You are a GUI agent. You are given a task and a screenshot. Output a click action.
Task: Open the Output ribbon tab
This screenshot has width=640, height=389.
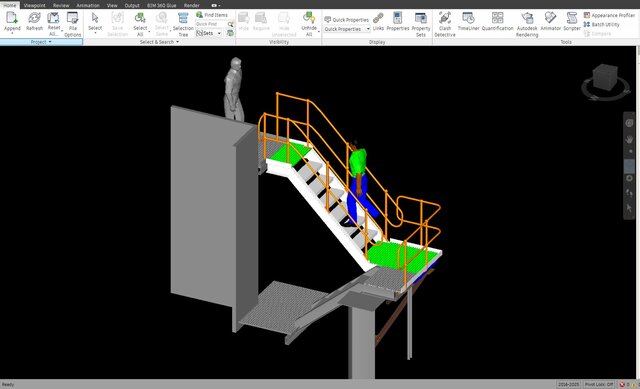pos(132,5)
